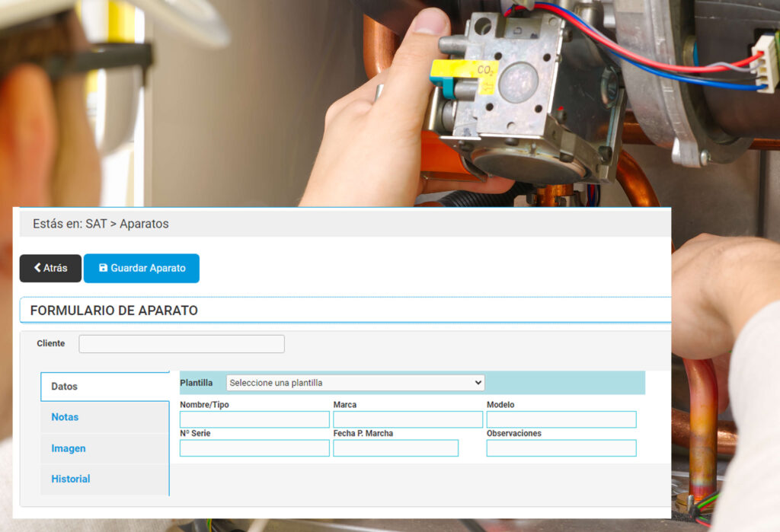Click inside the Cliente input field

click(181, 343)
